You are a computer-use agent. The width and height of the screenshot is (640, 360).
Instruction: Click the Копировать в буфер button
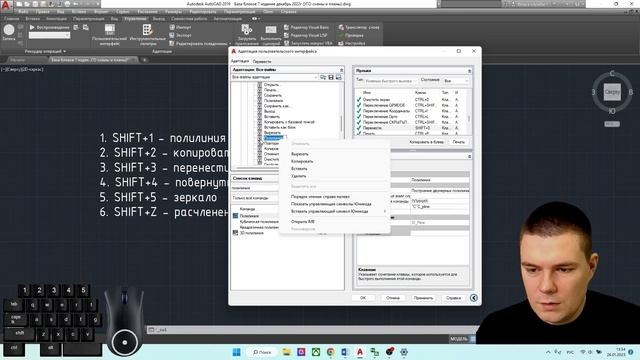[x=426, y=142]
